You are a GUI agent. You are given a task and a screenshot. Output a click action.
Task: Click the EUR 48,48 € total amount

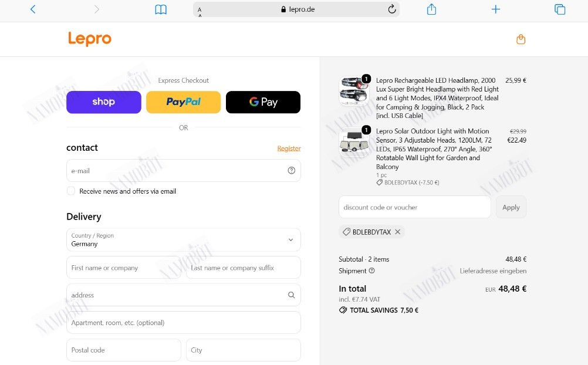tap(506, 289)
